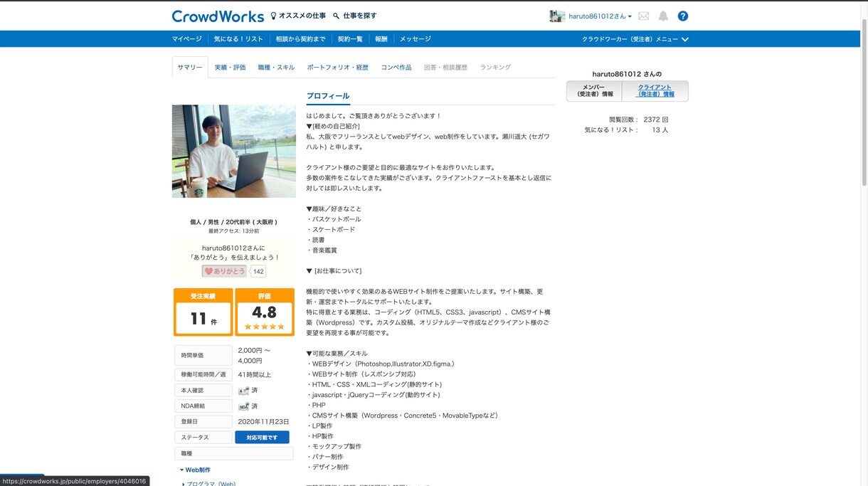
Task: Open the envelope messages icon
Action: click(x=644, y=16)
